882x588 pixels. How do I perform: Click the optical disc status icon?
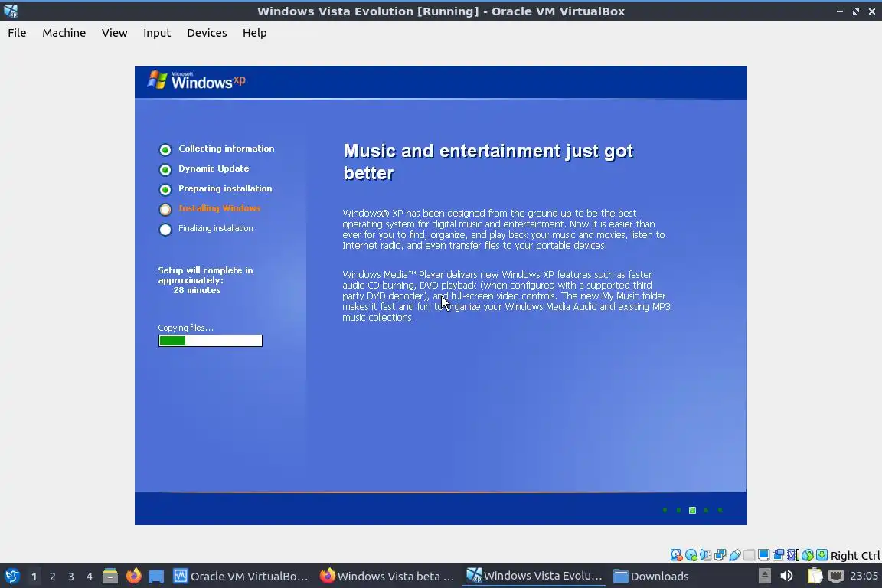(691, 555)
